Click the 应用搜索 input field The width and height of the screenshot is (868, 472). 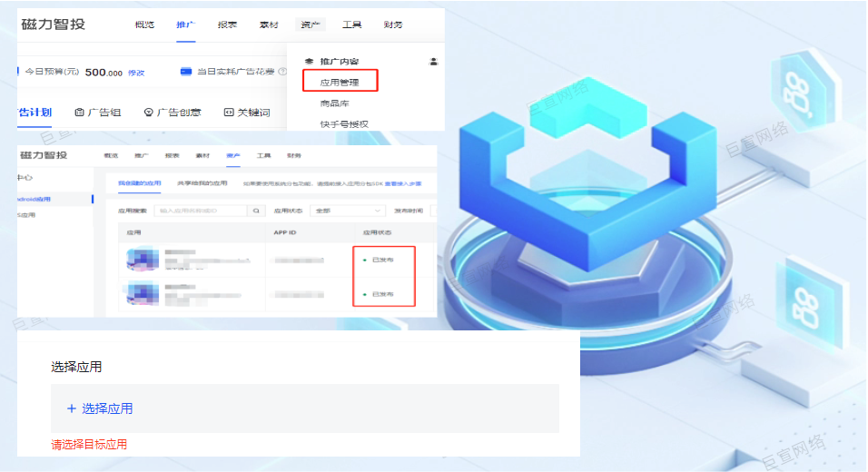click(202, 211)
